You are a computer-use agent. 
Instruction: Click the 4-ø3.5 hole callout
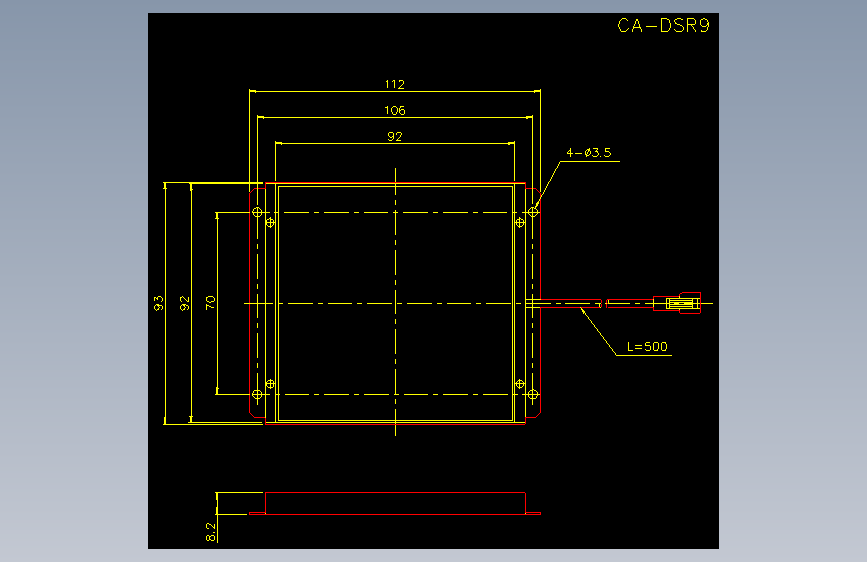pyautogui.click(x=589, y=152)
